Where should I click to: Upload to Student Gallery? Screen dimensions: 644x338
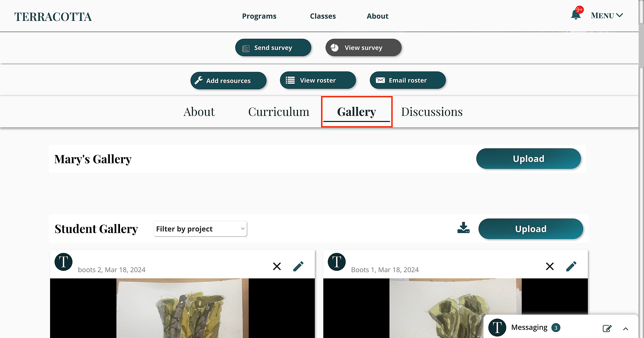[531, 229]
